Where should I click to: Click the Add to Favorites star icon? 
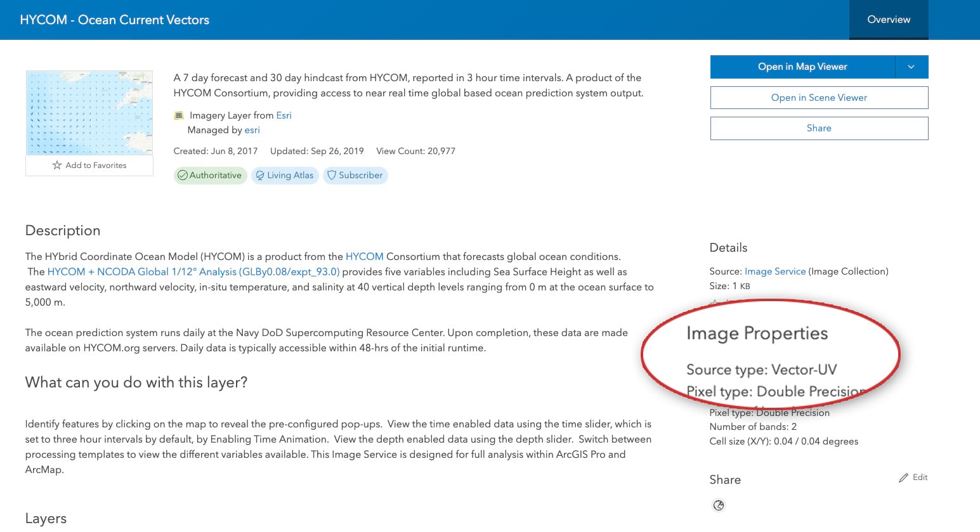coord(56,165)
